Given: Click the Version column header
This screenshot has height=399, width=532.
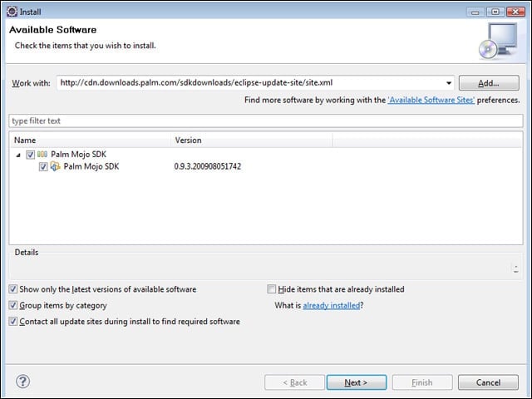Looking at the screenshot, I should tap(251, 140).
